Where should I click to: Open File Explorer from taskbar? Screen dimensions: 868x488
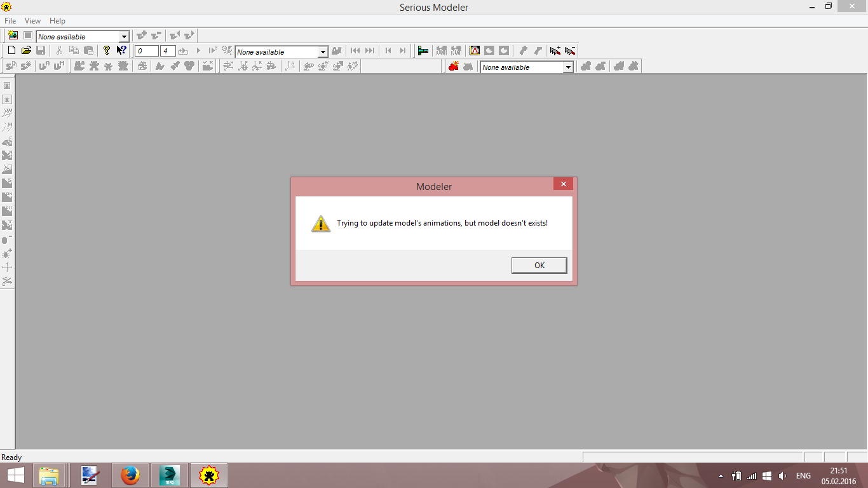(x=48, y=475)
